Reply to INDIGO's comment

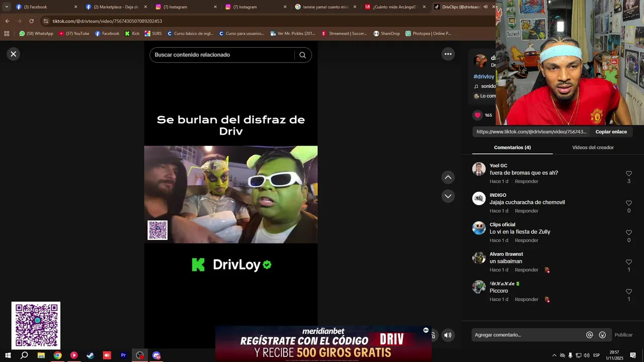coord(526,211)
